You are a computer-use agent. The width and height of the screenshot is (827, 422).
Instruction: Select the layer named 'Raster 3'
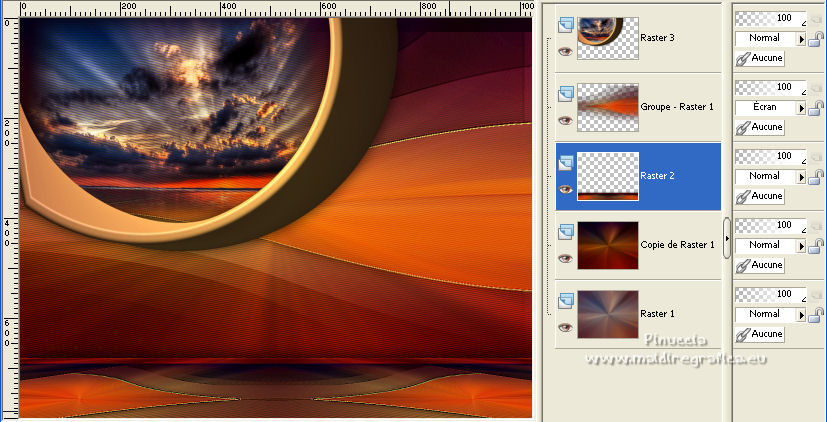pos(657,38)
